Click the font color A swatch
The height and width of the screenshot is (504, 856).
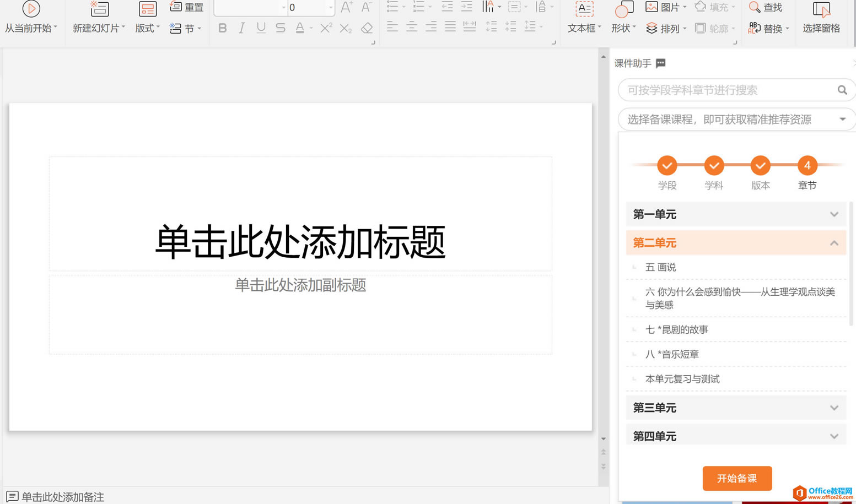[300, 28]
